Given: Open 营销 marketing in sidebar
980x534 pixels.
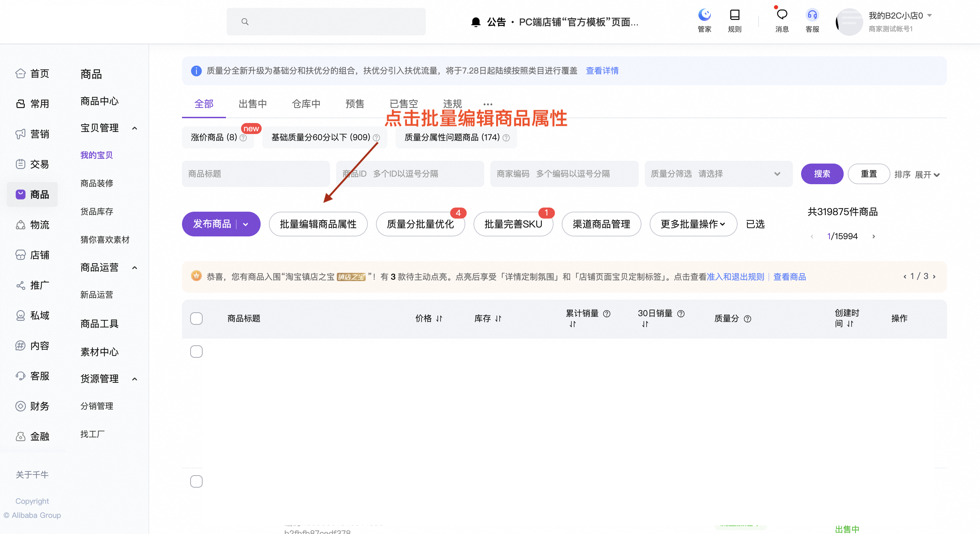Looking at the screenshot, I should point(32,134).
